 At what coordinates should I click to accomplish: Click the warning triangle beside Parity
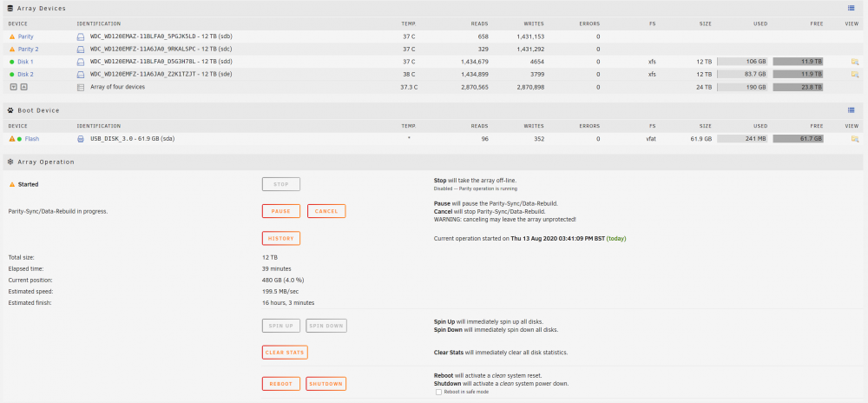click(11, 36)
